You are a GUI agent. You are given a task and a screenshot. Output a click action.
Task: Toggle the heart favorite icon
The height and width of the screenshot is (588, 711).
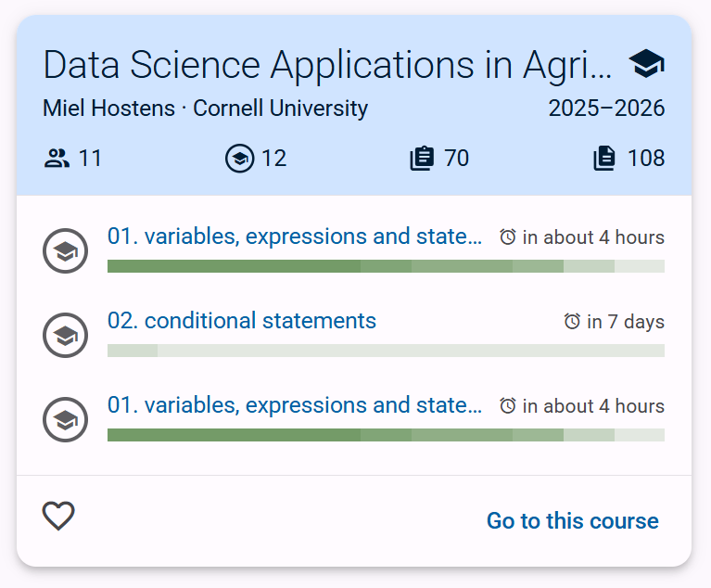pos(58,516)
